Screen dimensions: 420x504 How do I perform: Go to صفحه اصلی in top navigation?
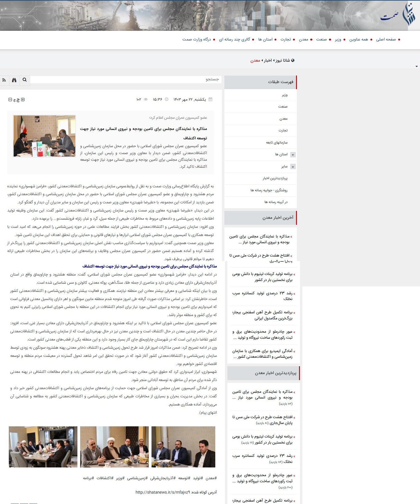coord(386,39)
